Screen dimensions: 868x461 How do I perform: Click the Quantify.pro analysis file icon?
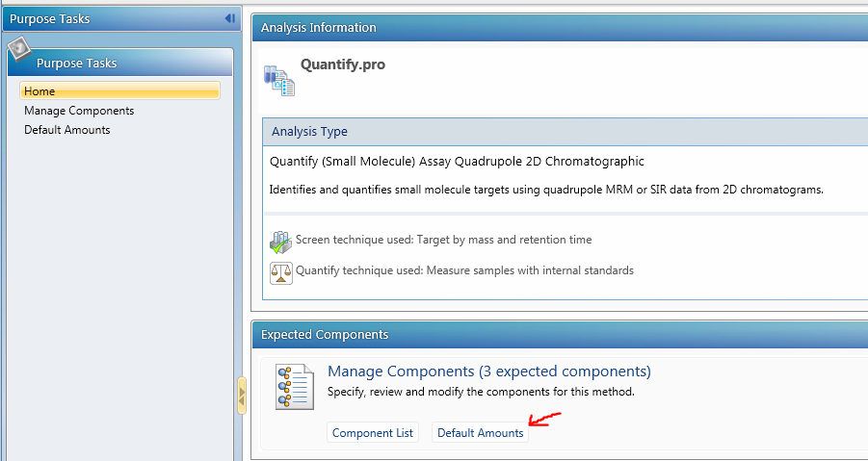279,81
